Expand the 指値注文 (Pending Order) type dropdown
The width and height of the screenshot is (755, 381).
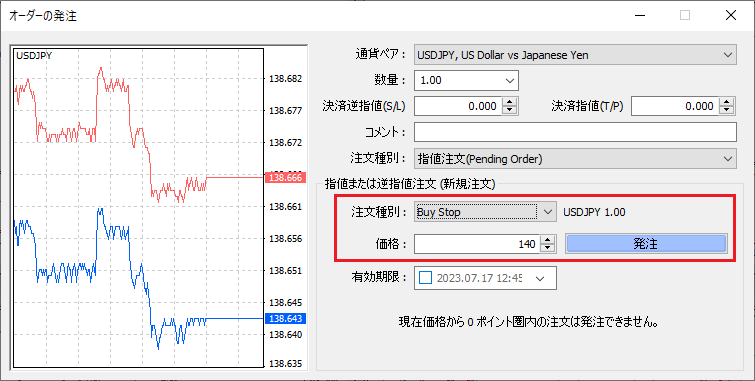(x=728, y=159)
